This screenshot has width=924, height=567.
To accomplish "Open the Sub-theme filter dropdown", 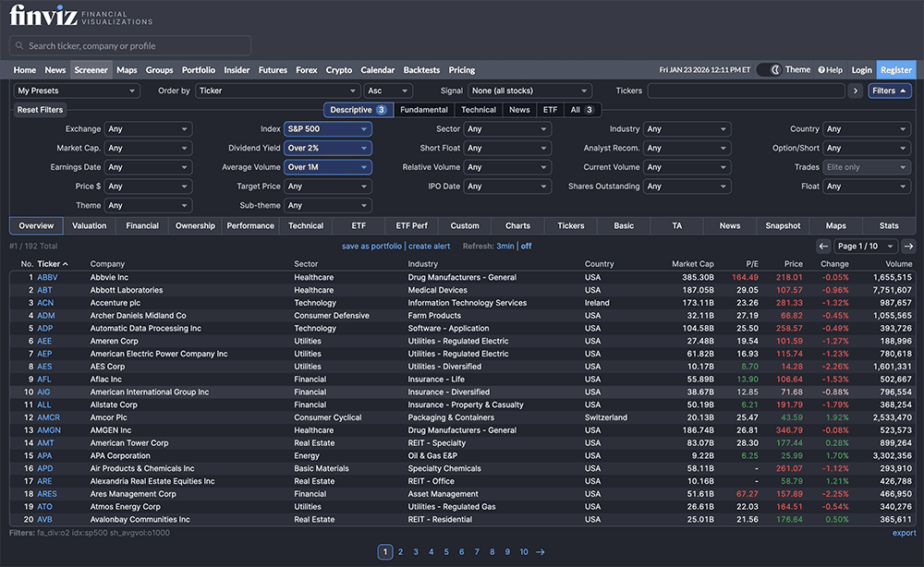I will [328, 206].
